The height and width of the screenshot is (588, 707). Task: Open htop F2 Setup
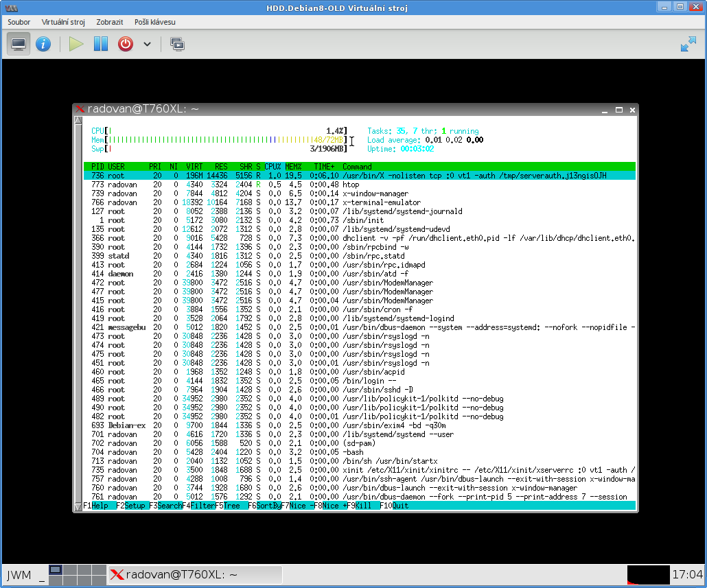tap(130, 506)
